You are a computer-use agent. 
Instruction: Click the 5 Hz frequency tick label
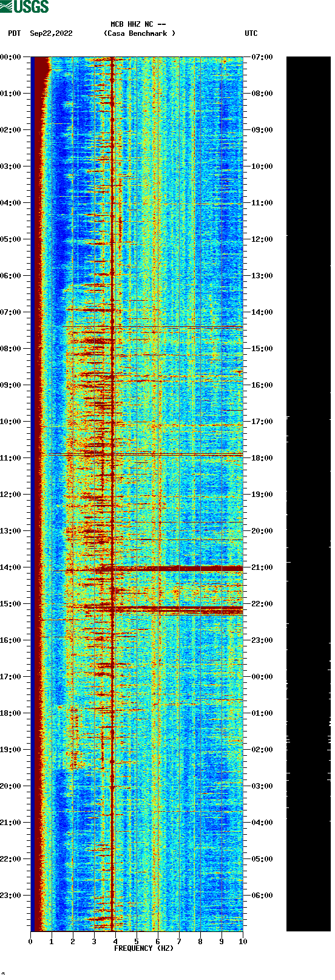pyautogui.click(x=137, y=942)
